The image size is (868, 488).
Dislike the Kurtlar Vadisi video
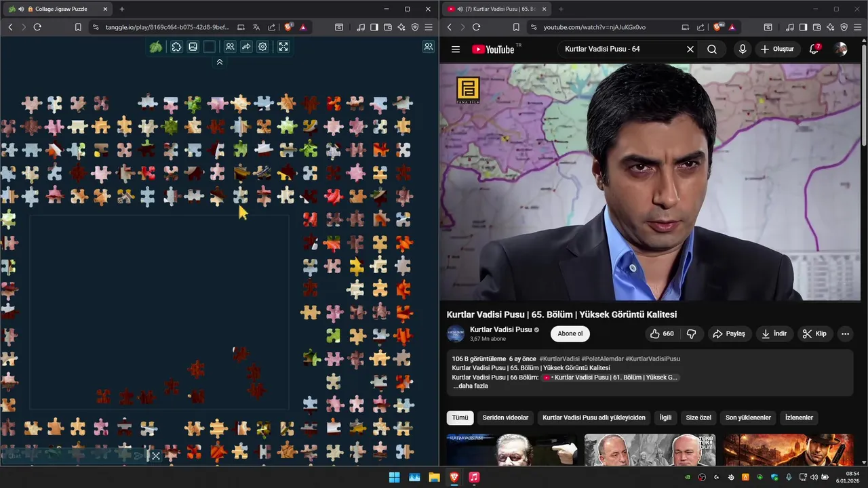pos(692,333)
